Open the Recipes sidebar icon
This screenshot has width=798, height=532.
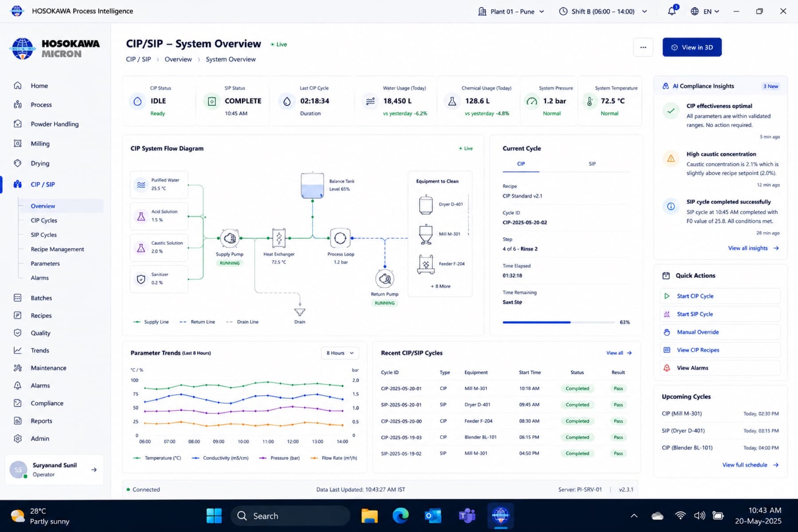(x=18, y=316)
